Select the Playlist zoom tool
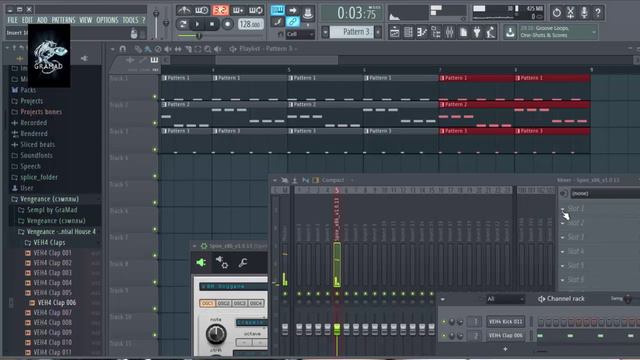Viewport: 640px width, 360px height. [x=208, y=49]
